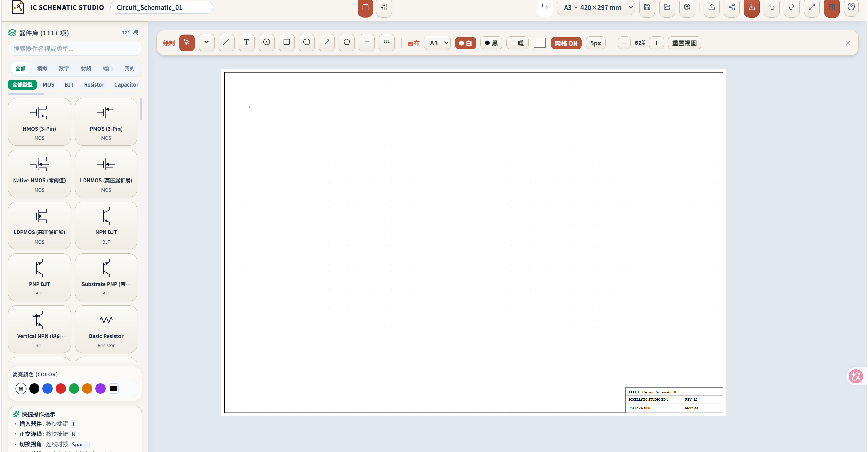Click the share icon in header
Viewport: 868px width, 452px height.
(732, 7)
